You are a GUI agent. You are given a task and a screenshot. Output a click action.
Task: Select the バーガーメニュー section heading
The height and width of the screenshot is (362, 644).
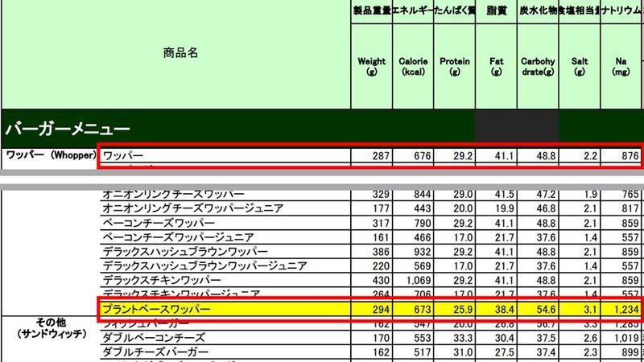click(x=68, y=130)
